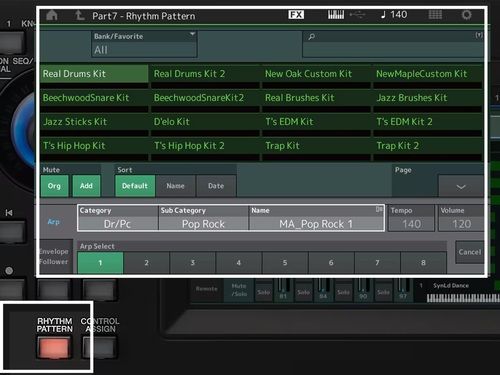This screenshot has height=375, width=500.
Task: Click the CONTROL ASSIGN hardware button
Action: click(100, 347)
